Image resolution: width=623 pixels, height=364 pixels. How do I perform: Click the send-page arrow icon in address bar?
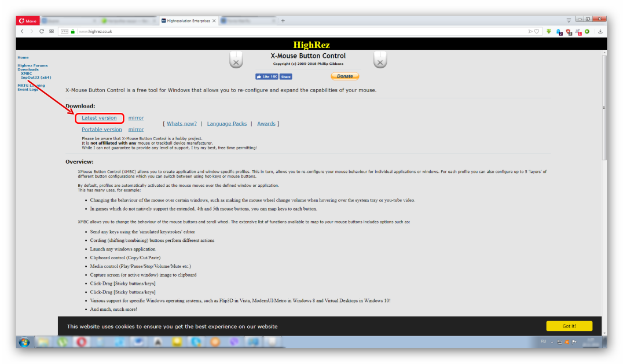pos(530,31)
